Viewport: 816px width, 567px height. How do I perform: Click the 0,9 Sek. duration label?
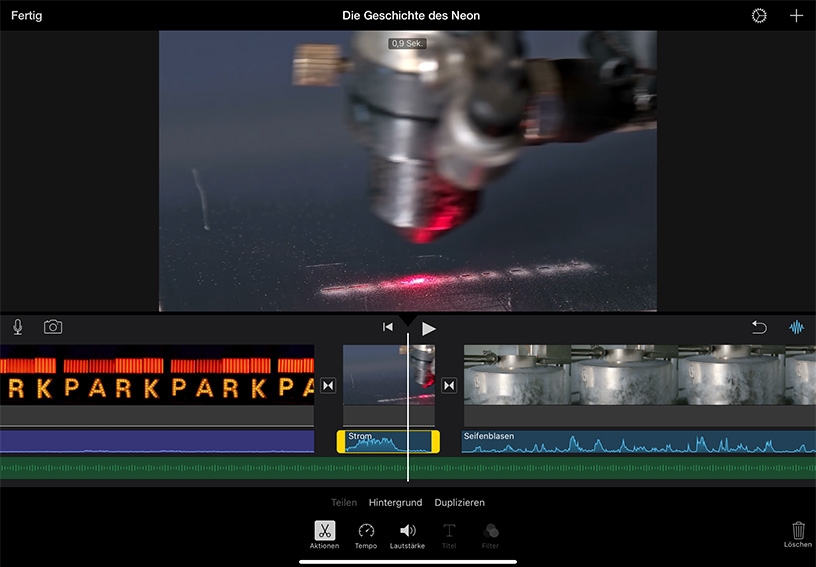407,44
